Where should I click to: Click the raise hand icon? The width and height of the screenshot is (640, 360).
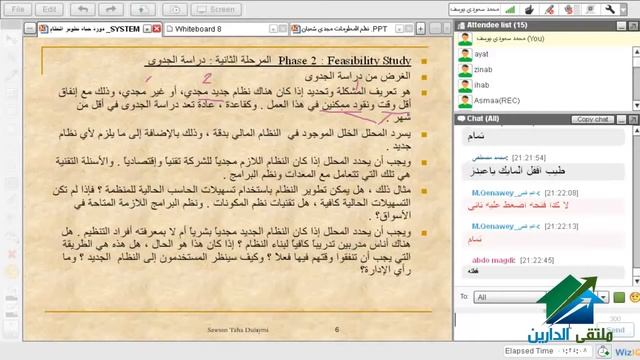(529, 9)
